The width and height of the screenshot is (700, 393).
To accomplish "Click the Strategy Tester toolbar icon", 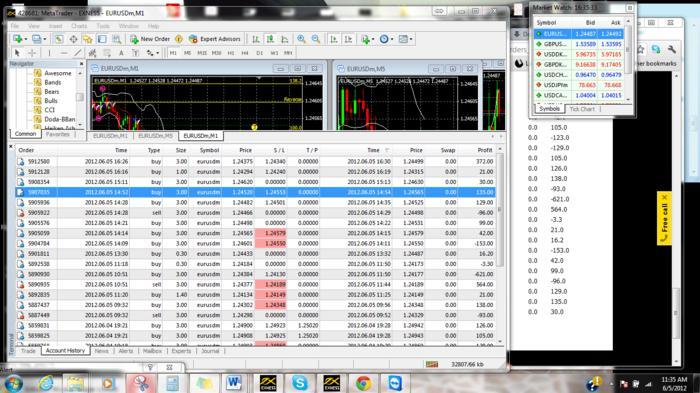I will 117,39.
